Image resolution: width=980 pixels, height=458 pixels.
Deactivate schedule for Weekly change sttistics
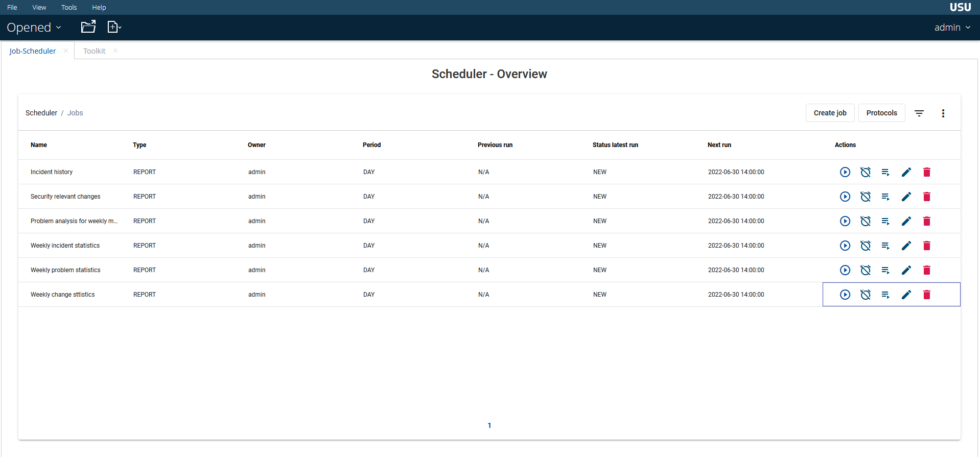click(x=866, y=295)
